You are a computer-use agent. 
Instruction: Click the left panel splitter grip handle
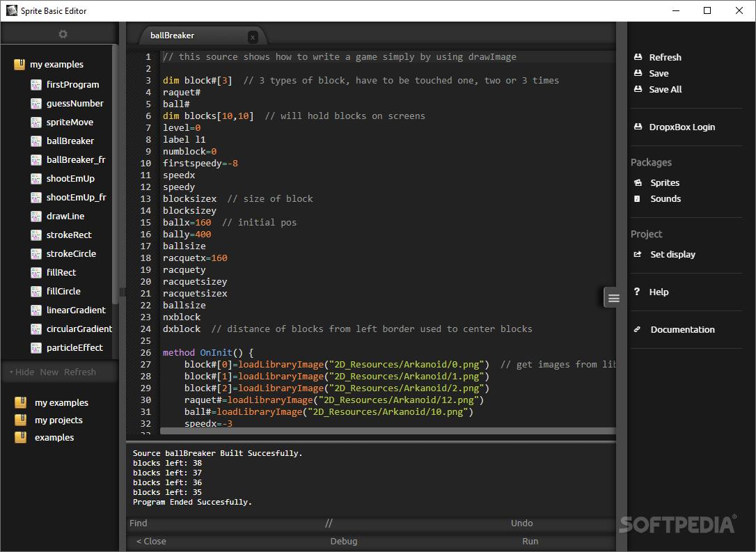tap(122, 292)
